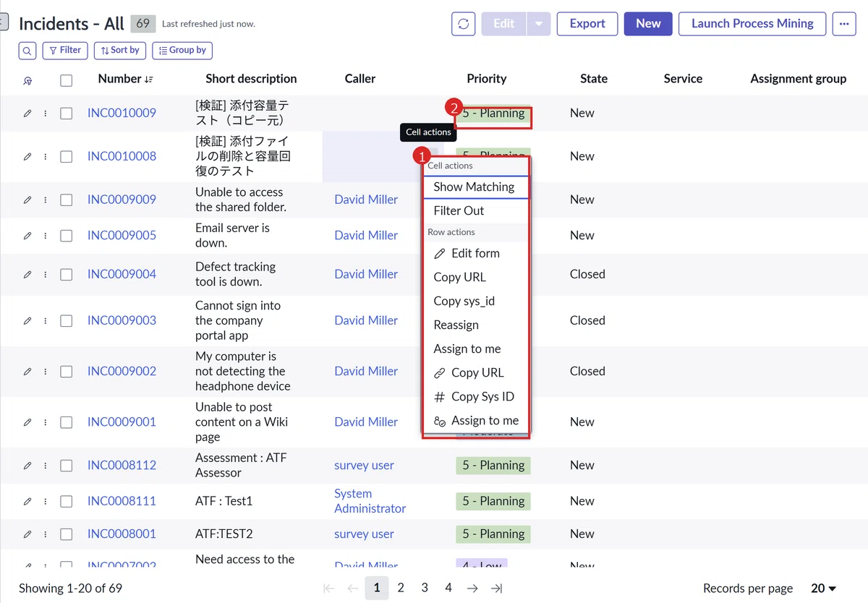Select Copy Sys ID with hash icon
Viewport: 868px width, 603px height.
point(477,397)
